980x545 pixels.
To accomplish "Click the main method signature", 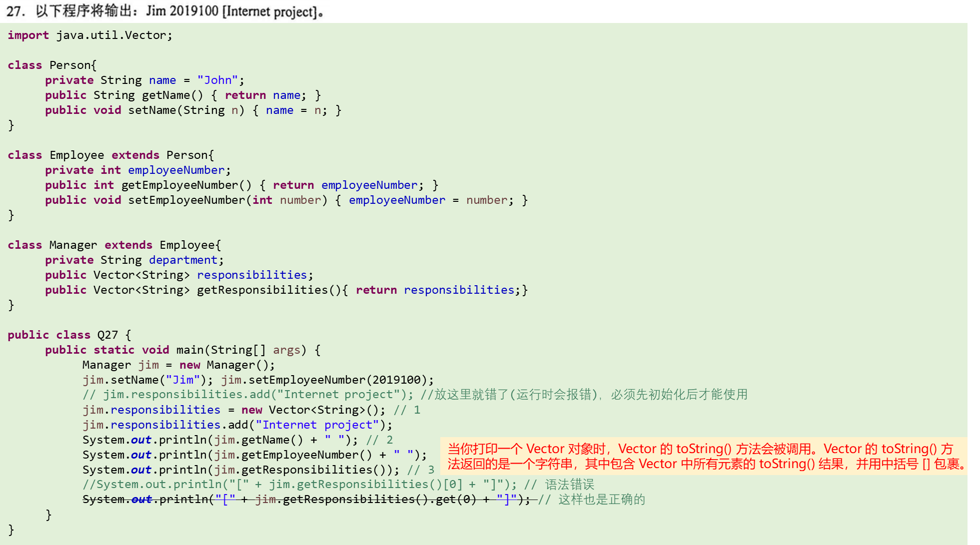I will [x=183, y=350].
